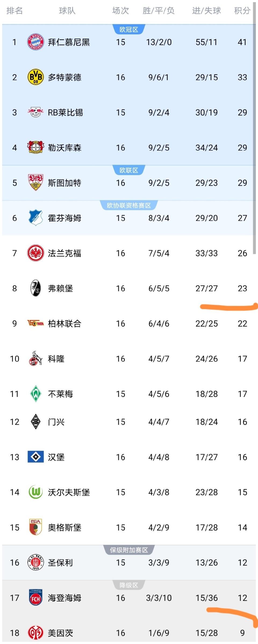The height and width of the screenshot is (644, 258).
Task: Open the 柏林联合 team page
Action: click(x=64, y=324)
